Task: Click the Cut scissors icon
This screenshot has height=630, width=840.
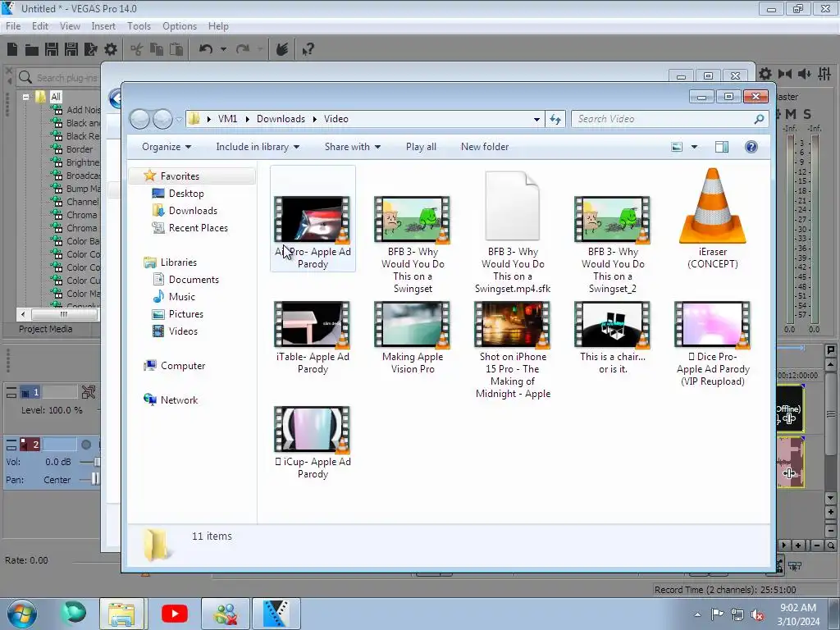Action: tap(137, 49)
